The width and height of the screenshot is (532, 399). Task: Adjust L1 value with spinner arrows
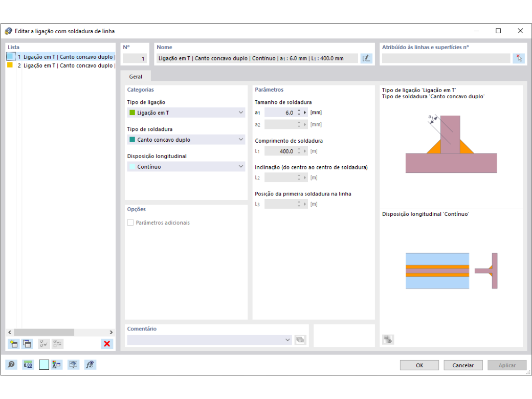pos(299,151)
